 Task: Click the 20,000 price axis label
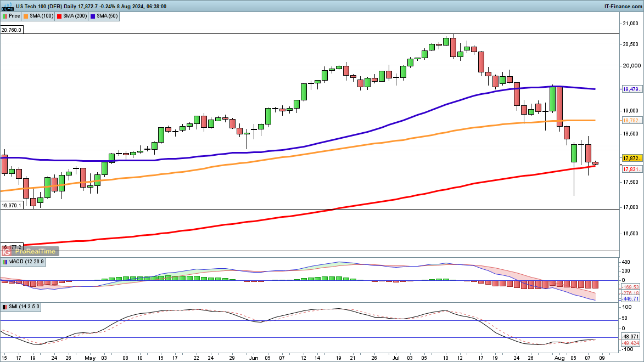[x=632, y=66]
